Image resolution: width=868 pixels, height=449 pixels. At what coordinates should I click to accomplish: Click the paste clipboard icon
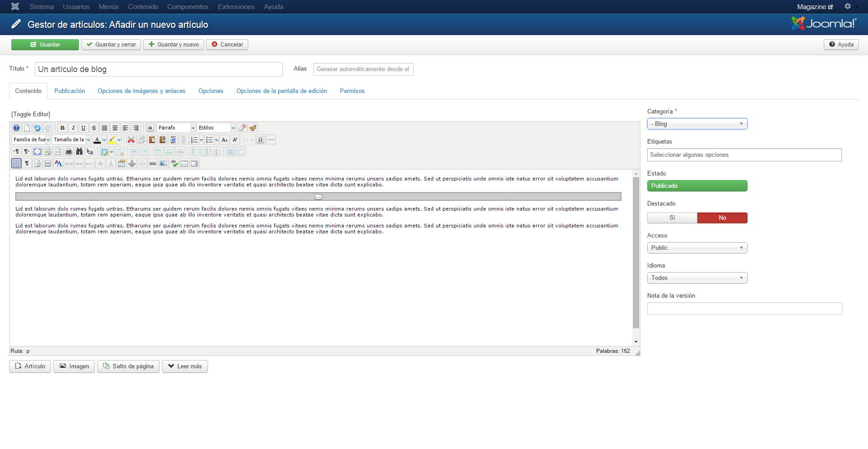point(152,139)
